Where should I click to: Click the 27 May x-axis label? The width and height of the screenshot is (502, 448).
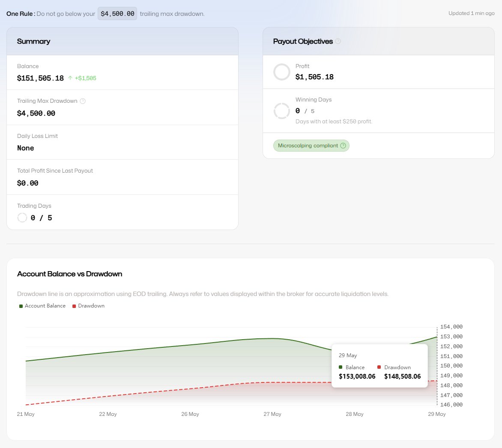pos(272,414)
